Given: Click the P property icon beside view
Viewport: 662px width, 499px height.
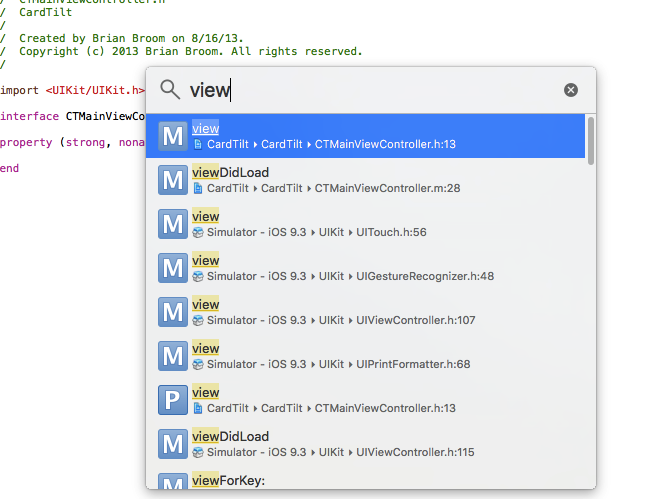Looking at the screenshot, I should 173,400.
